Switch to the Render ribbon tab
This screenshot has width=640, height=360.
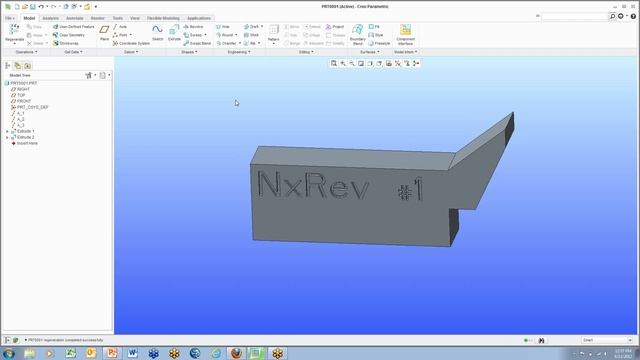click(98, 18)
